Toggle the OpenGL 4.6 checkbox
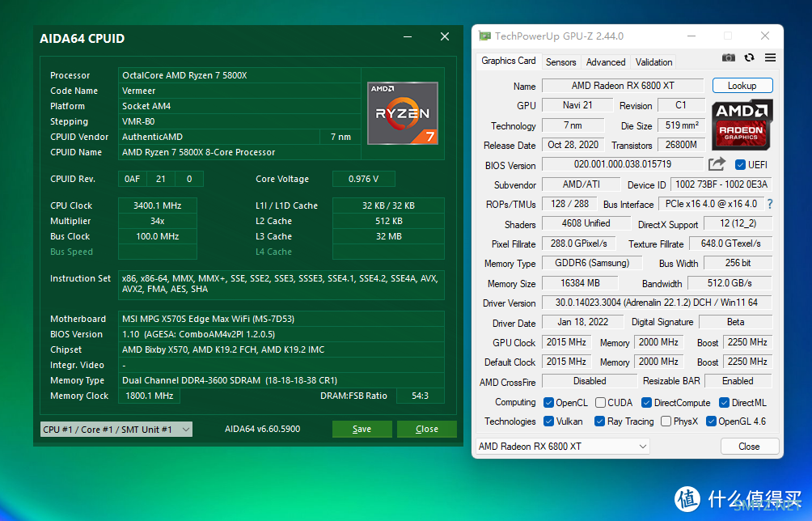The image size is (812, 521). [711, 421]
